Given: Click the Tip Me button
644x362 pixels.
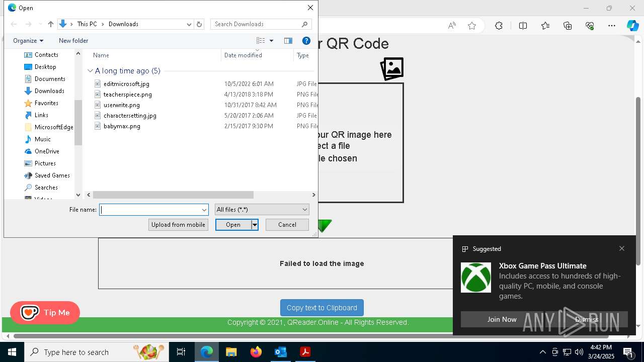Looking at the screenshot, I should [x=45, y=313].
